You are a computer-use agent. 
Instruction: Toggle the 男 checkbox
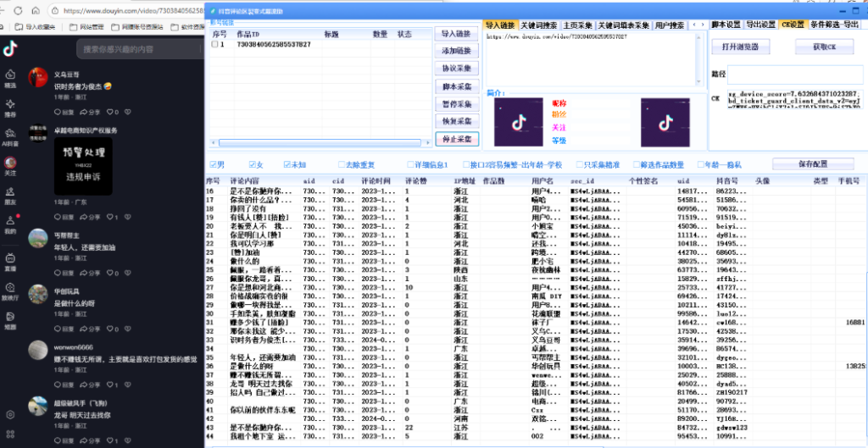coord(213,164)
